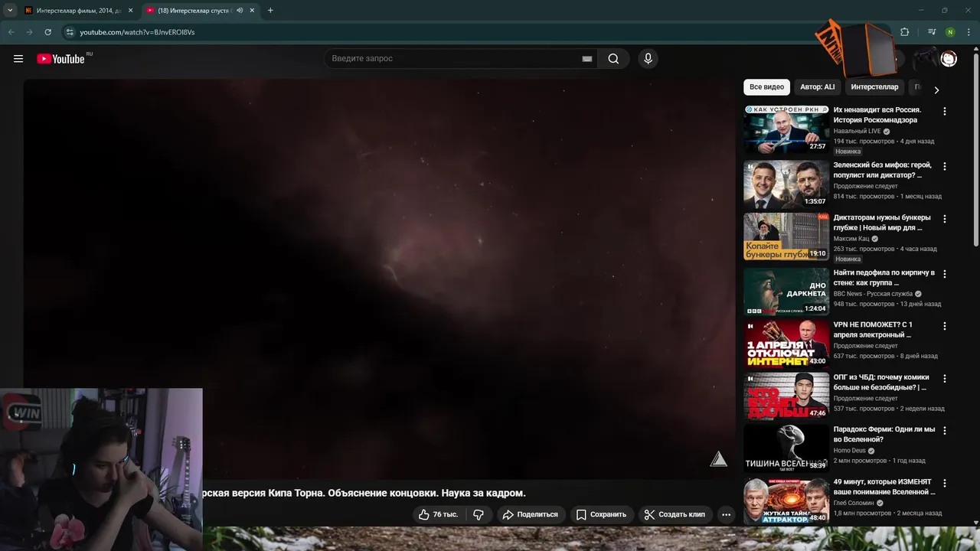Open options for 49 минут video
The width and height of the screenshot is (980, 551).
pyautogui.click(x=944, y=483)
